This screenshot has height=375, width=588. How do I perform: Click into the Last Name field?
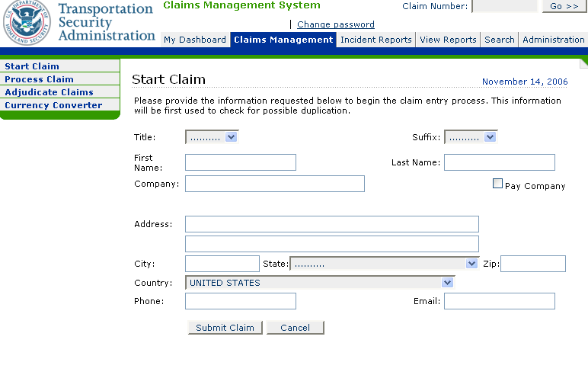500,162
